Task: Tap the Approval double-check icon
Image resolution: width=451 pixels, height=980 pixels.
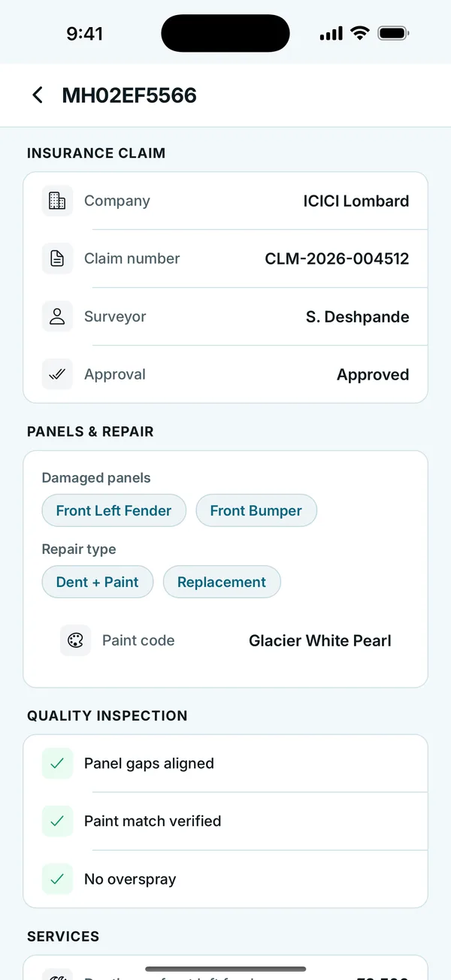Action: coord(57,374)
